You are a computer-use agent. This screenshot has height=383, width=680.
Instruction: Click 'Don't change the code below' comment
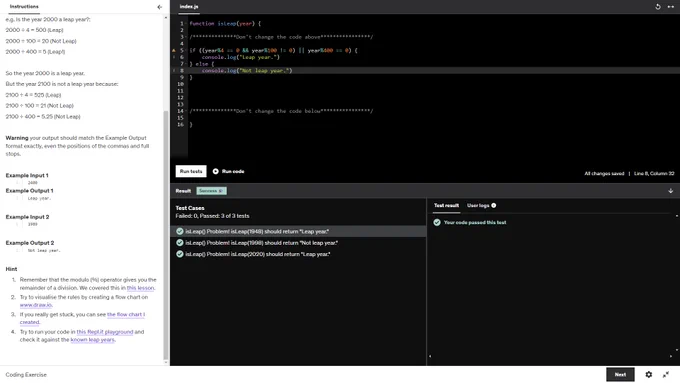[281, 111]
